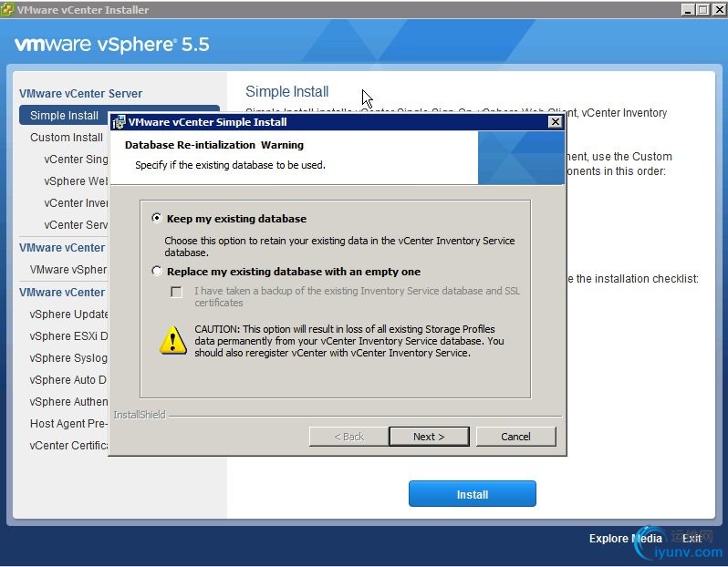Select Custom Install in sidebar

point(67,138)
